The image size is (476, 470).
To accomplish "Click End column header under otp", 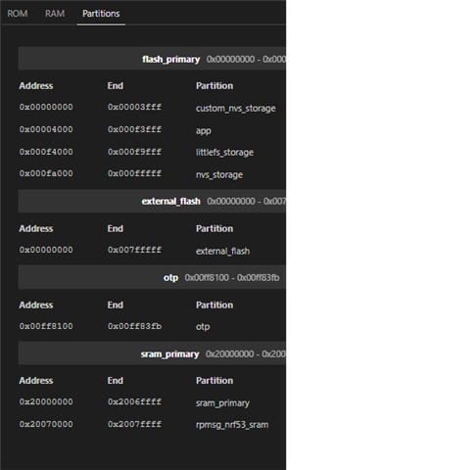I will (x=116, y=305).
